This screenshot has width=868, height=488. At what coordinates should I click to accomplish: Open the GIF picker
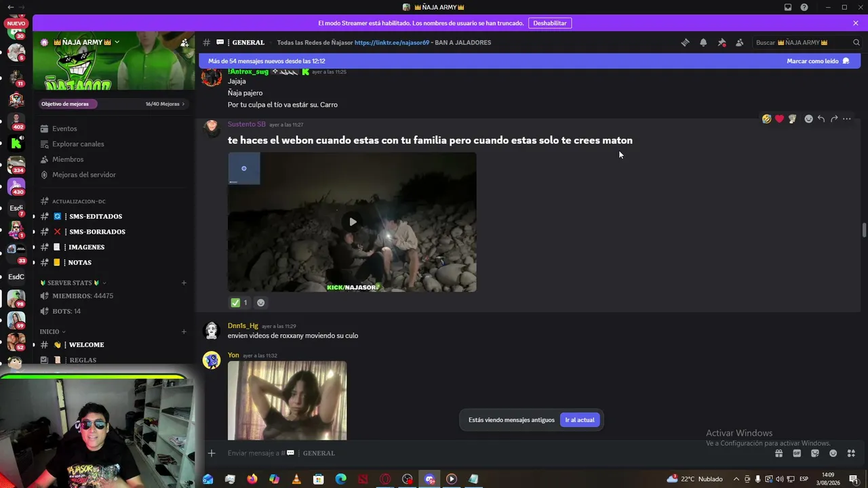pyautogui.click(x=797, y=453)
